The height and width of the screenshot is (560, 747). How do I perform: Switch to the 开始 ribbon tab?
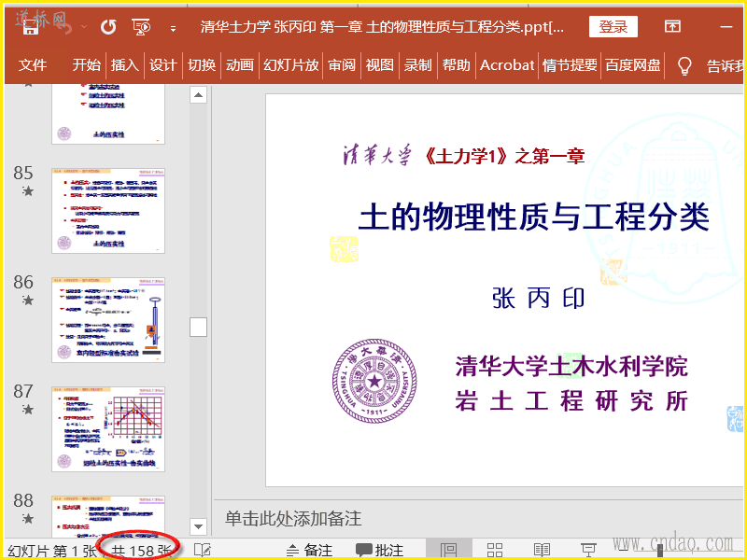(86, 65)
